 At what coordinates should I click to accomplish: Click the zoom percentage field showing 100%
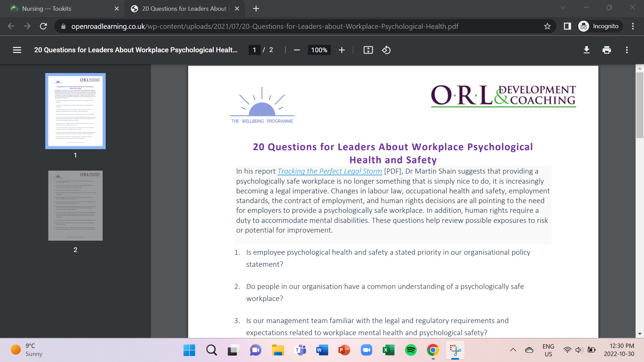coord(319,50)
